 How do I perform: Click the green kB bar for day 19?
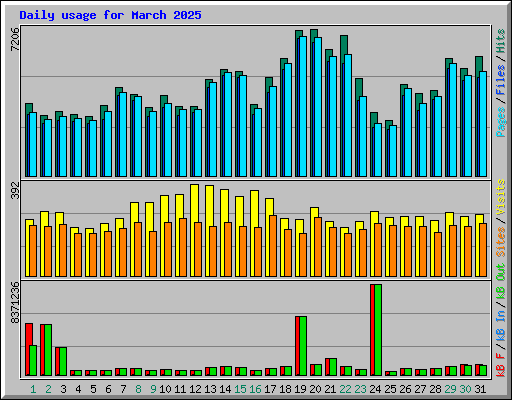303,346
